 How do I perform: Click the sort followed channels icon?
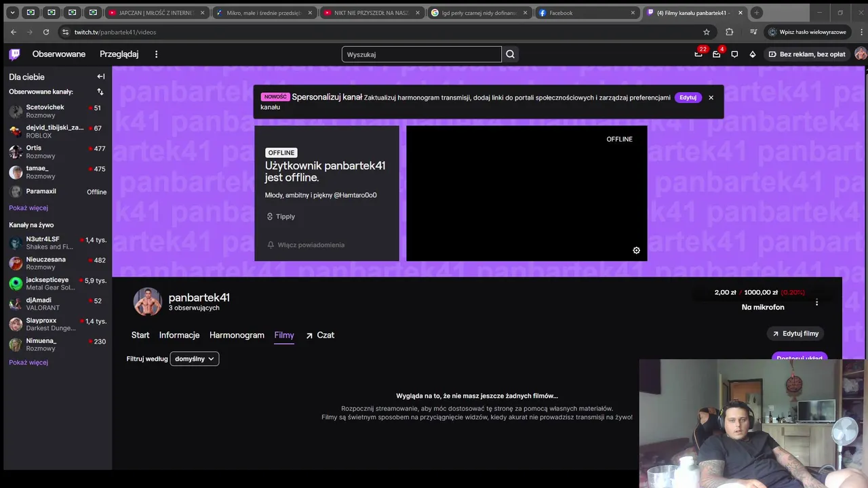(100, 91)
